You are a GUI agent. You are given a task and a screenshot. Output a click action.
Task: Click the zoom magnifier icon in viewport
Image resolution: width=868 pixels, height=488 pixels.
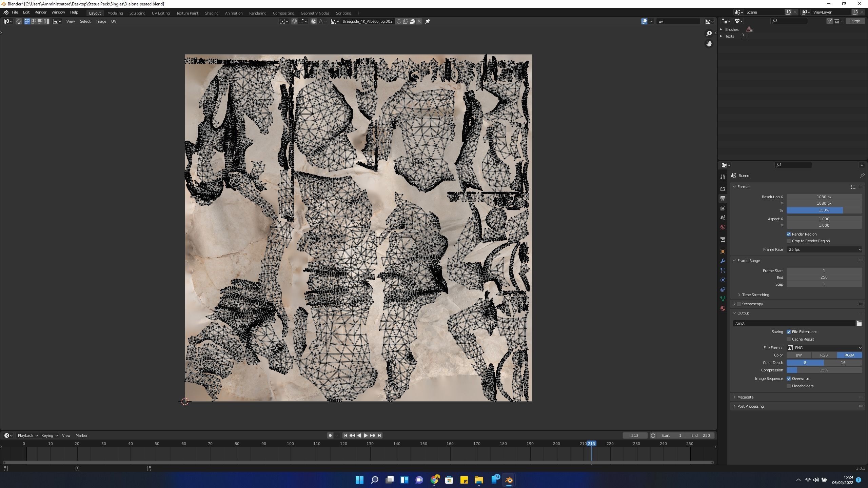tap(709, 33)
